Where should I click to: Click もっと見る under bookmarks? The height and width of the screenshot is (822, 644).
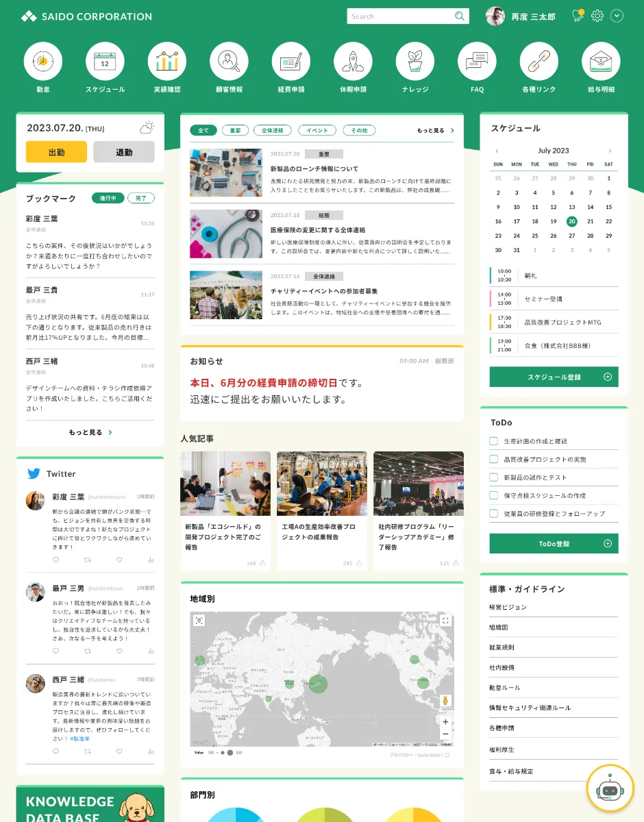pyautogui.click(x=90, y=432)
